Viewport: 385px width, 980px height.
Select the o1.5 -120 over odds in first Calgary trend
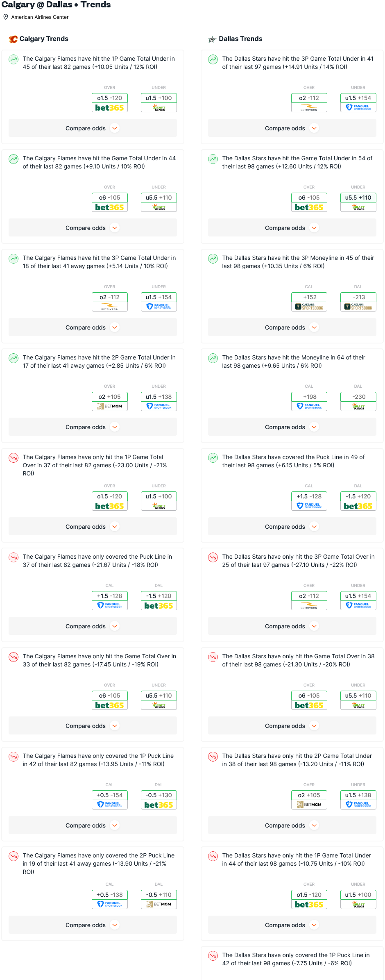click(110, 98)
